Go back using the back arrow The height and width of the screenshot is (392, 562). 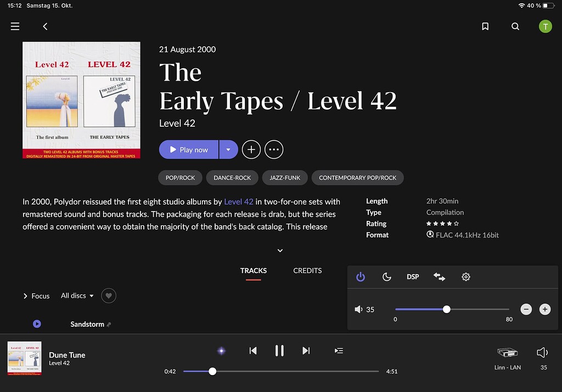45,26
